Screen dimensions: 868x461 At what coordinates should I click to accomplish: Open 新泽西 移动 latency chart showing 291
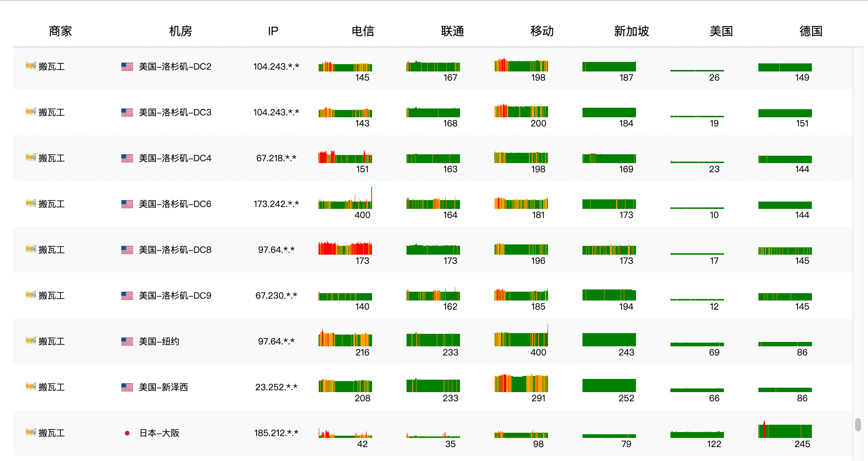(521, 383)
